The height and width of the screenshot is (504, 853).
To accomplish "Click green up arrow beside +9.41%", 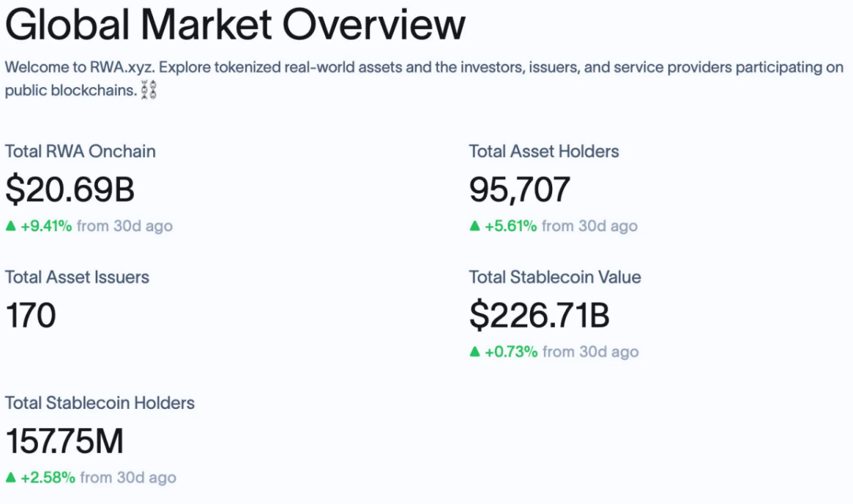I will (10, 226).
